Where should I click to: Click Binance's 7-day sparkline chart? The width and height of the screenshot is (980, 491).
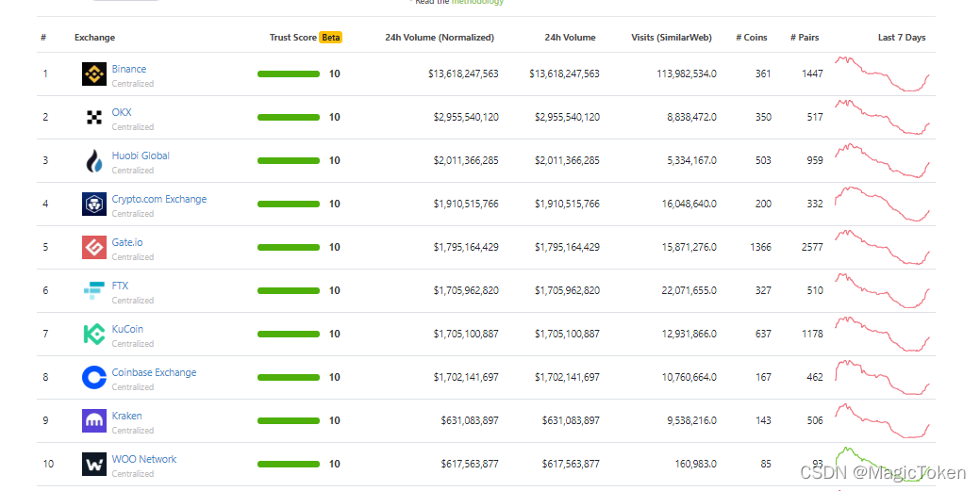pos(883,74)
